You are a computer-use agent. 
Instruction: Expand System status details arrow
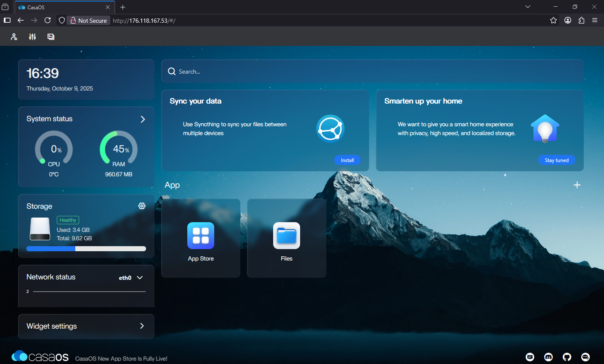pos(143,119)
